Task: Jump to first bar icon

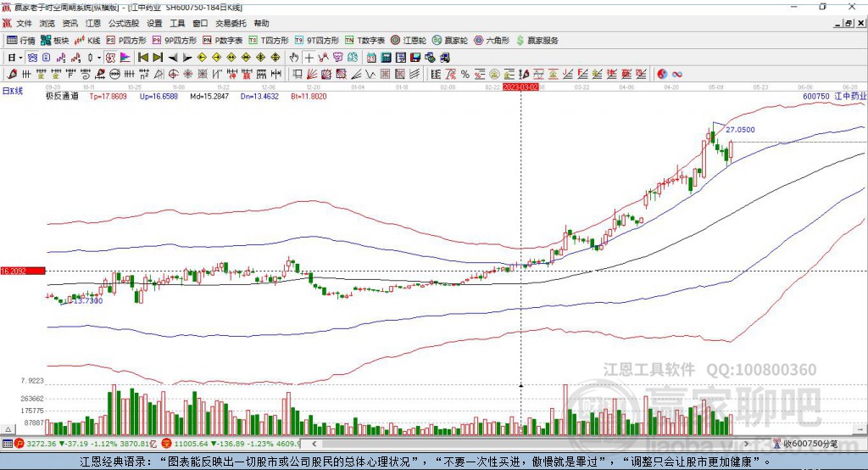Action: point(142,58)
